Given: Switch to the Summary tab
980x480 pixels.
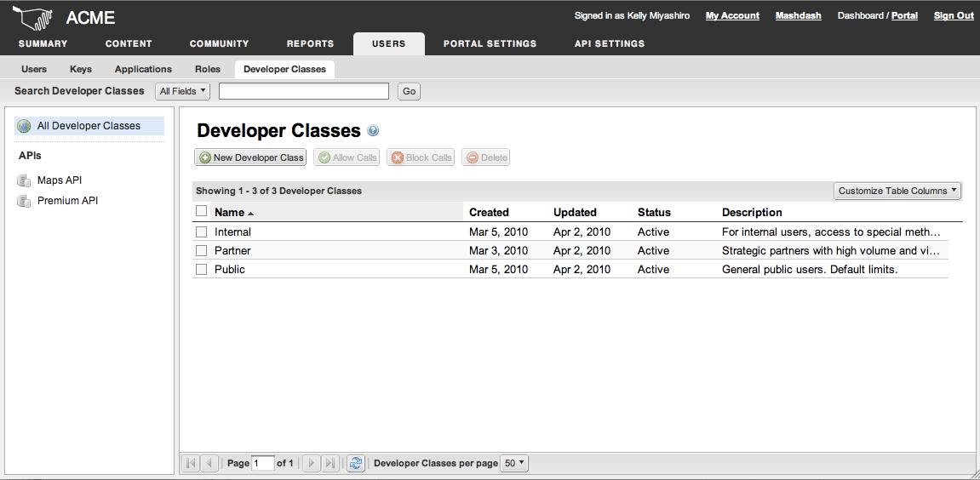Looking at the screenshot, I should pyautogui.click(x=43, y=43).
